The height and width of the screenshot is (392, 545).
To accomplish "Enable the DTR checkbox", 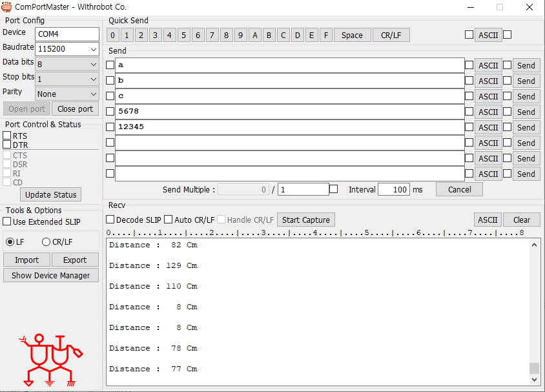I will click(6, 144).
